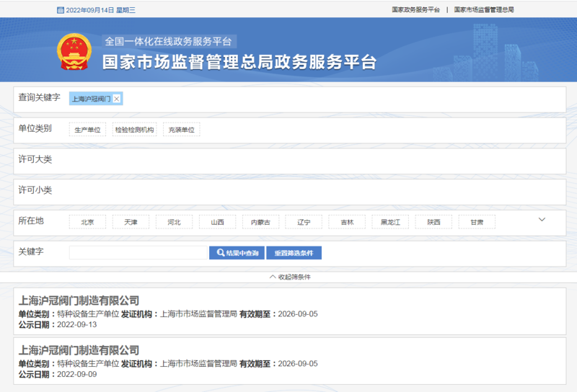Filter location by 甘肃
The height and width of the screenshot is (392, 577).
pos(477,223)
